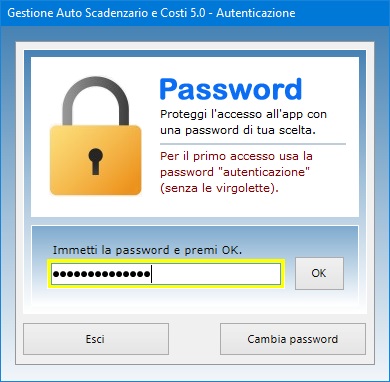The image size is (390, 382).
Task: Click the "Immetti la password e premi OK" label
Action: (147, 250)
